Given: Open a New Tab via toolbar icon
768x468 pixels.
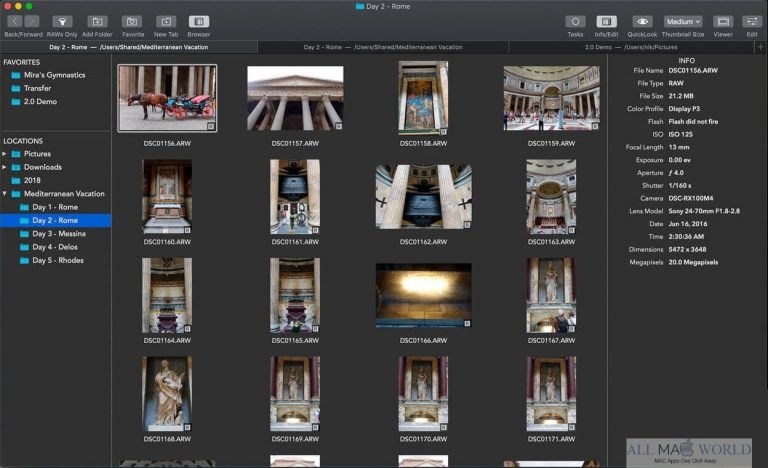Looking at the screenshot, I should [x=166, y=21].
